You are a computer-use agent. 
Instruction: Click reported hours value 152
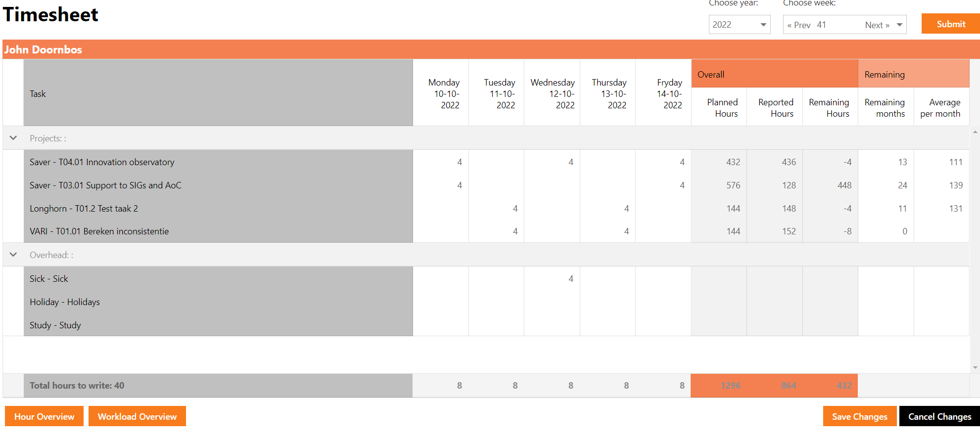(789, 231)
